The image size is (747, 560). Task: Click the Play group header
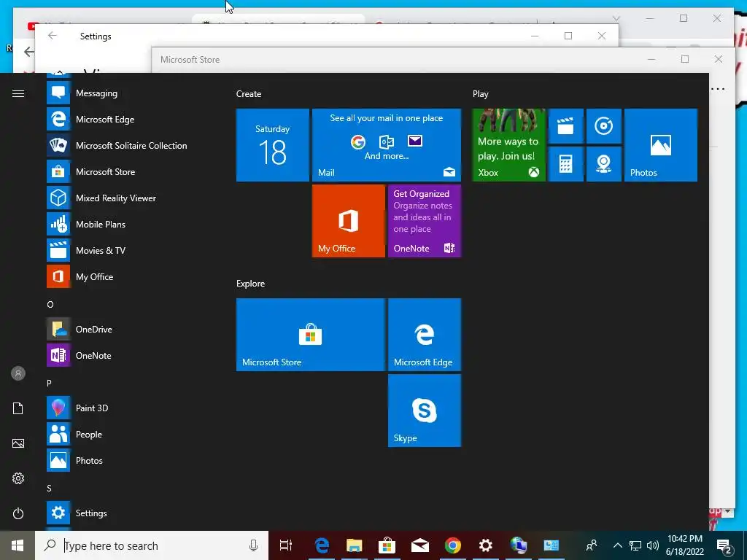click(x=480, y=94)
